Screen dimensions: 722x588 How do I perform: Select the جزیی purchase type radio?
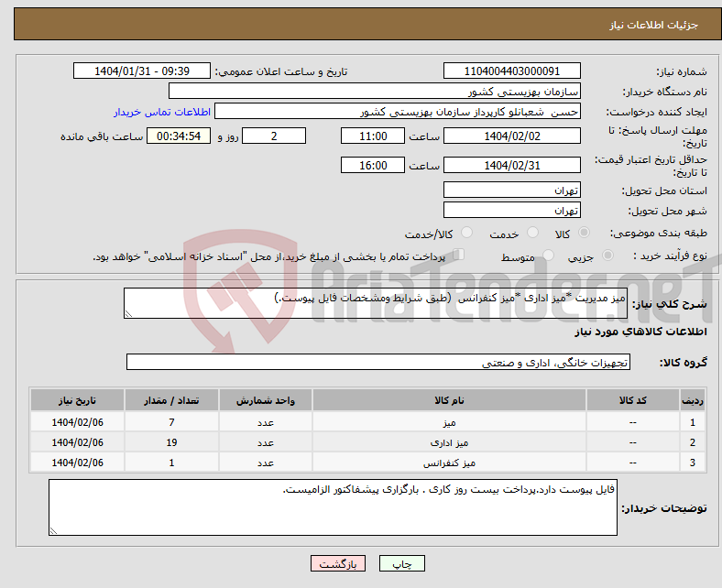[x=607, y=256]
